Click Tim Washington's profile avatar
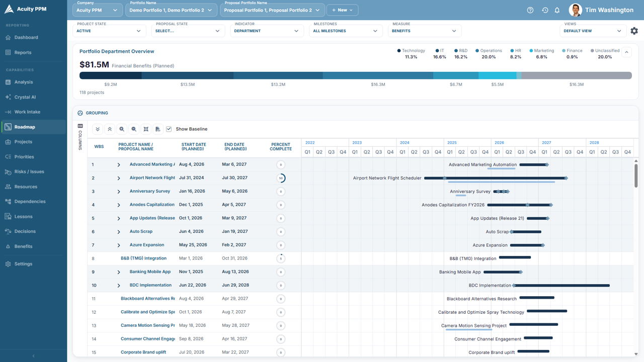This screenshot has width=644, height=362. click(576, 10)
